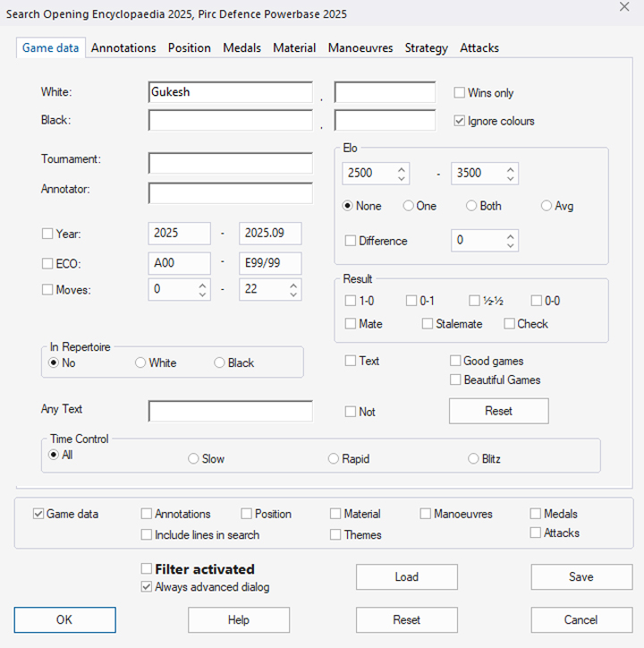Open the Manoeuvres tab
Screen dimensions: 644x648
tap(360, 48)
